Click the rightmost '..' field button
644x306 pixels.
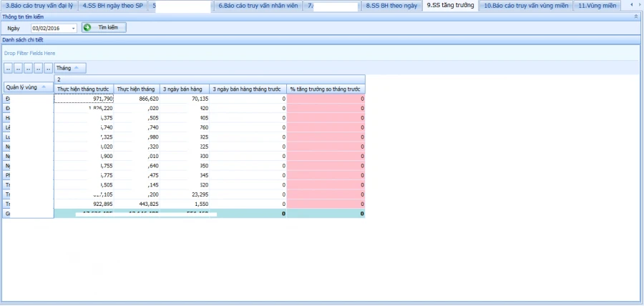pos(49,68)
